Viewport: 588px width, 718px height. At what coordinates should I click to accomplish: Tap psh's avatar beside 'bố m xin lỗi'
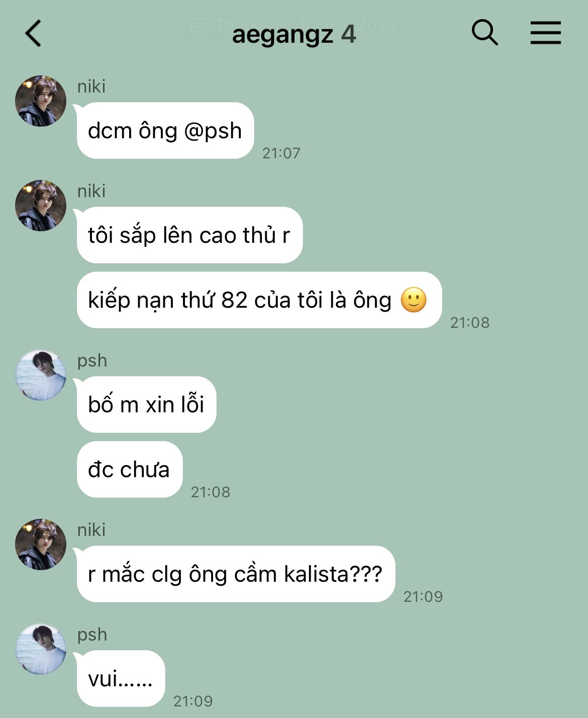point(41,375)
